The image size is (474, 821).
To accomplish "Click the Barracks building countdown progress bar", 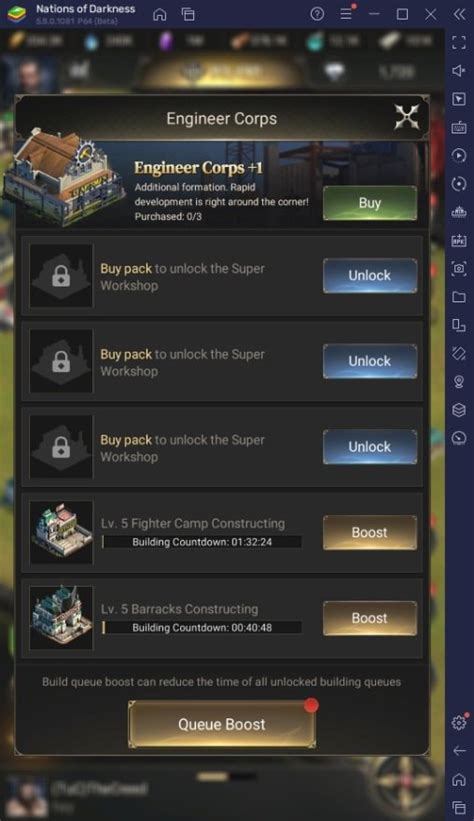I will point(202,627).
